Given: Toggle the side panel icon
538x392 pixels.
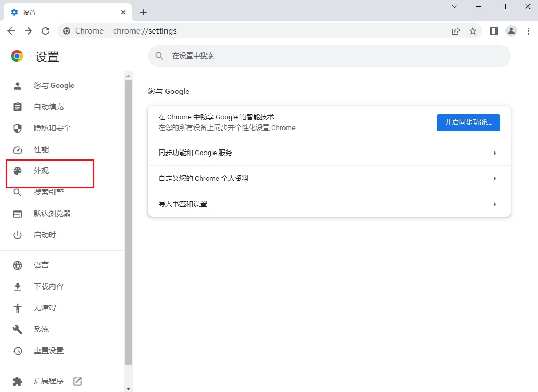Looking at the screenshot, I should tap(494, 31).
